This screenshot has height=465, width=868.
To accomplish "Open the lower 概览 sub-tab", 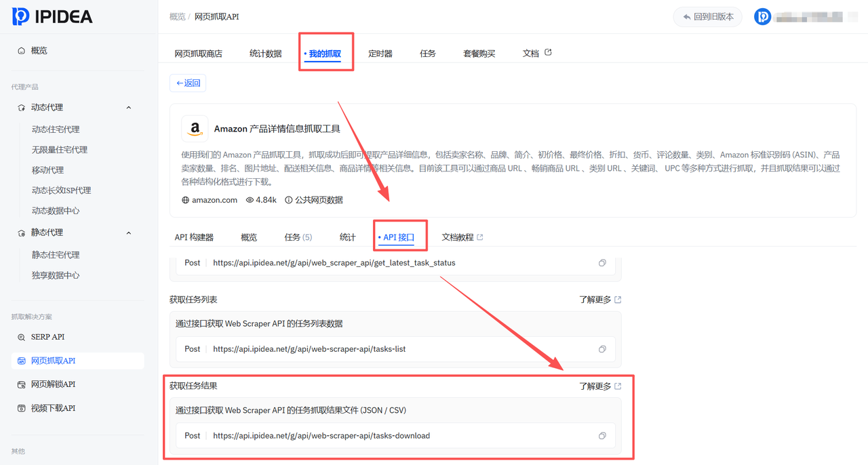I will pos(249,237).
